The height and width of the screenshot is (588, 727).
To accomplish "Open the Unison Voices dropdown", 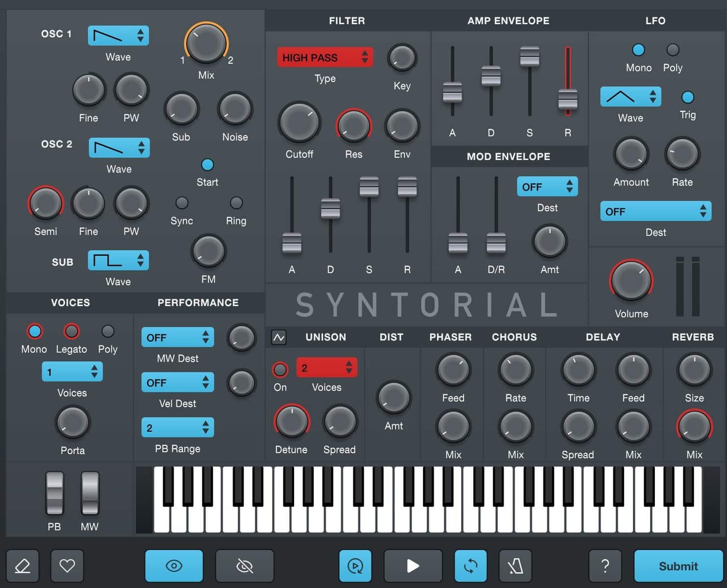I will click(326, 367).
